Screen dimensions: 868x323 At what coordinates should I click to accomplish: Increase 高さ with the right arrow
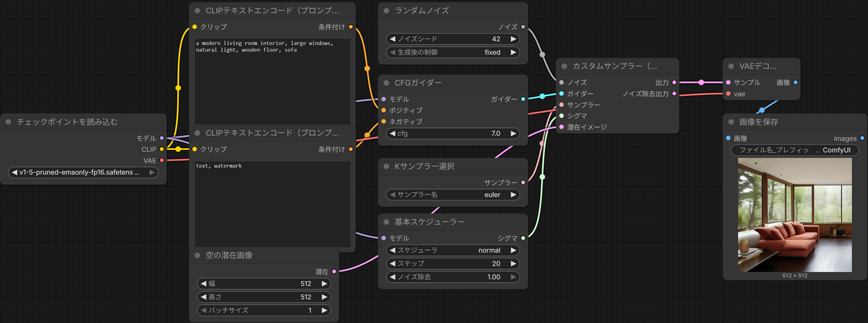click(324, 297)
